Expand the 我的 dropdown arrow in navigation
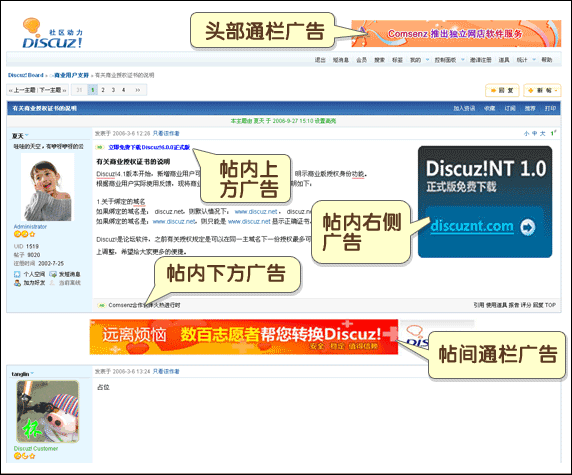The width and height of the screenshot is (572, 475). [x=428, y=59]
